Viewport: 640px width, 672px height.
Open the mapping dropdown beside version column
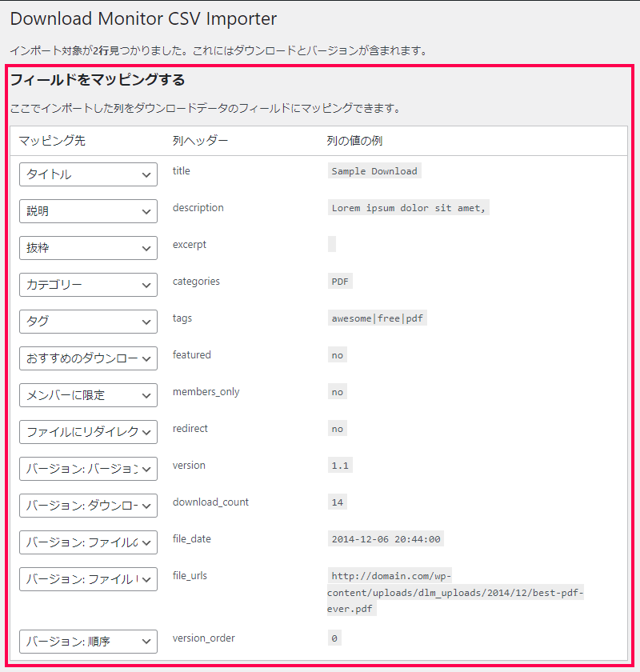88,469
